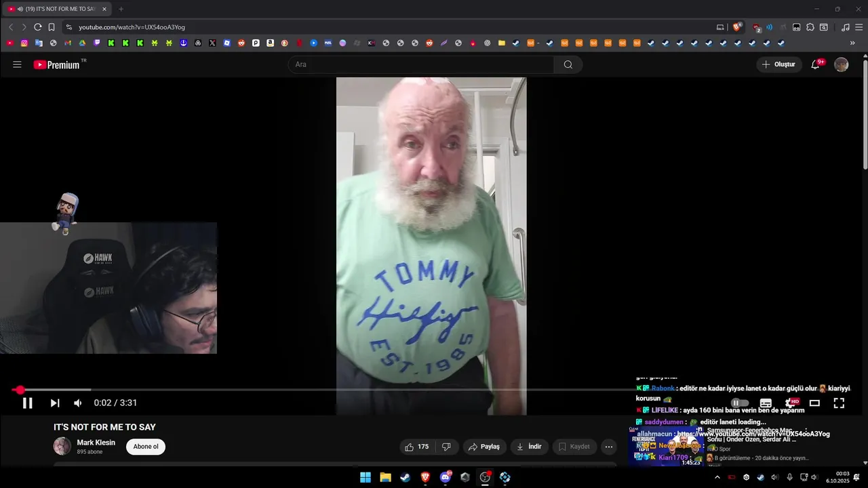Viewport: 868px width, 488px height.
Task: Dislike the video
Action: tap(446, 447)
